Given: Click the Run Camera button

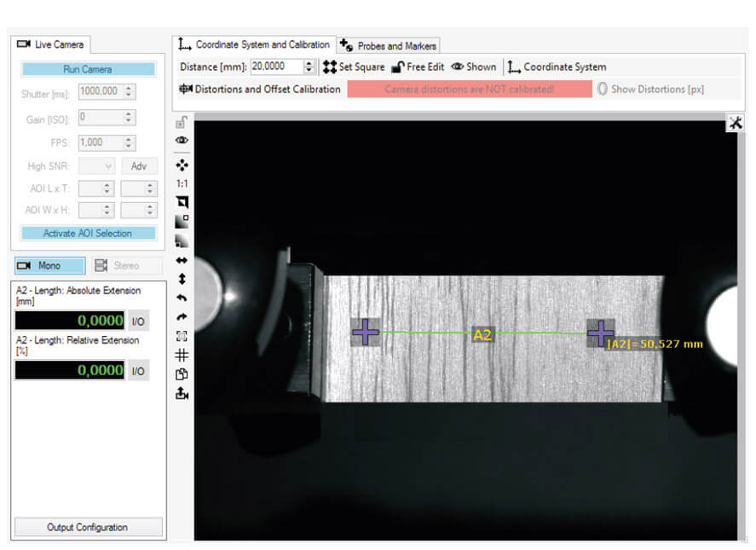Looking at the screenshot, I should point(88,69).
